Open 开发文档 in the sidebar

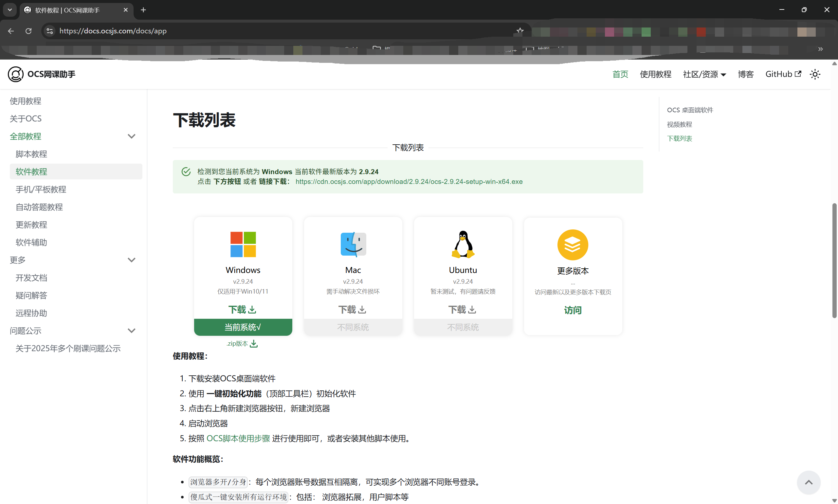tap(31, 278)
